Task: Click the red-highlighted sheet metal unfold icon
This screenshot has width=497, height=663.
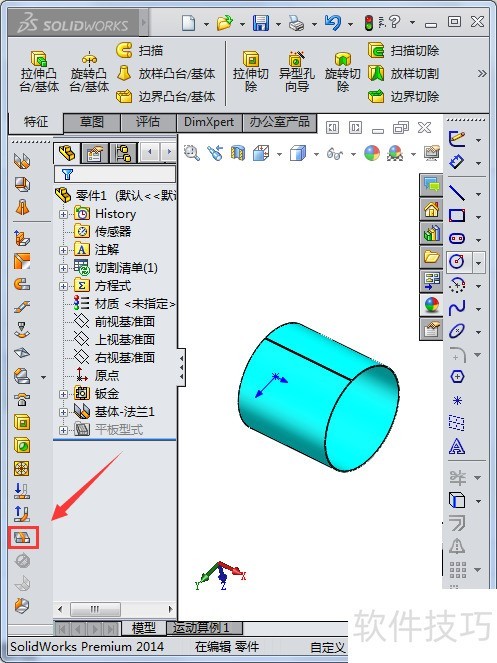Action: point(23,537)
